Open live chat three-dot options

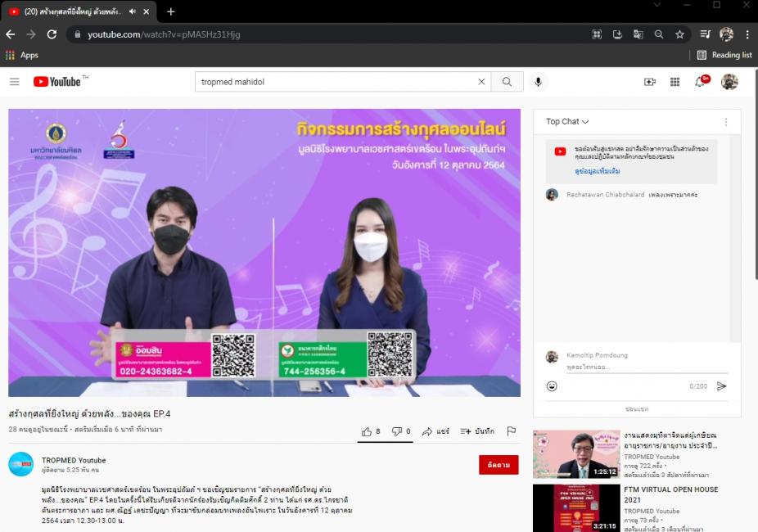(725, 122)
